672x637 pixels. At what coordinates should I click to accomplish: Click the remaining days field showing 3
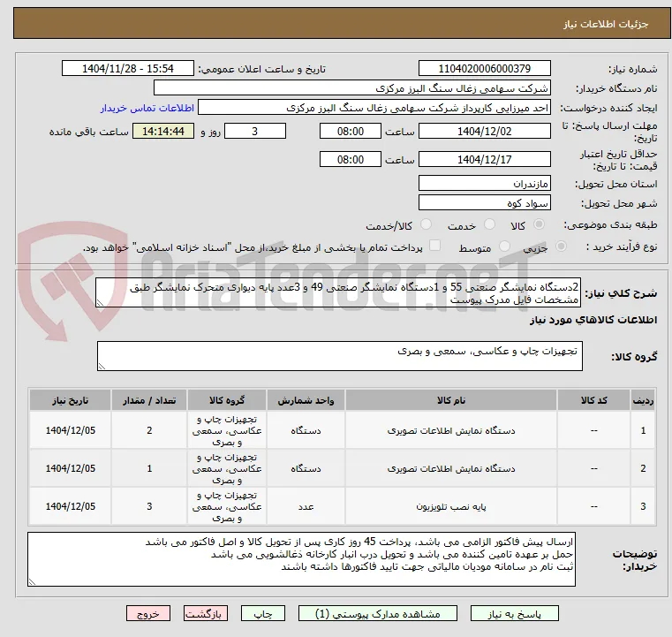pos(255,131)
